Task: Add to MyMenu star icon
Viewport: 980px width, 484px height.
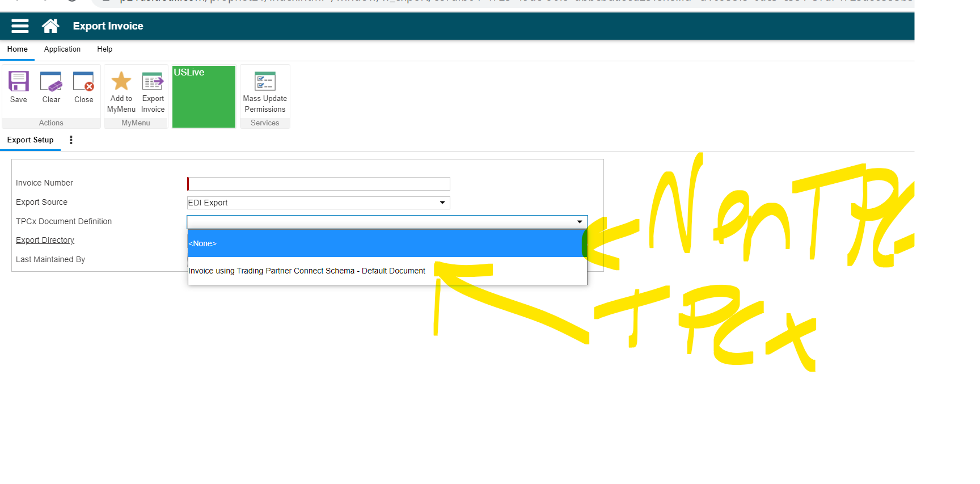Action: click(x=121, y=82)
